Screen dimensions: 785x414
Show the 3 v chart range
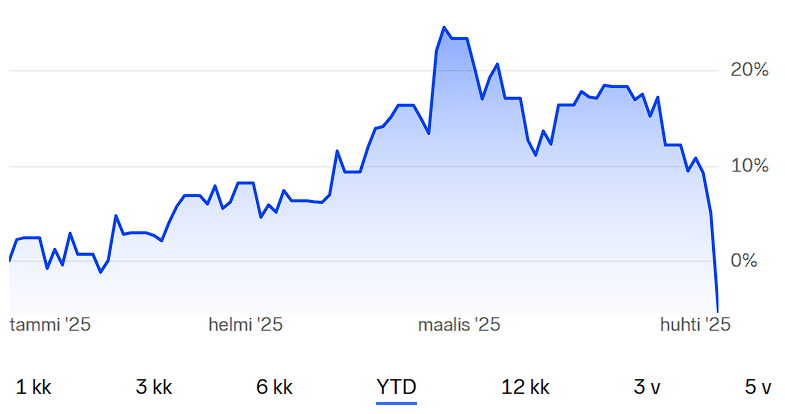[647, 387]
